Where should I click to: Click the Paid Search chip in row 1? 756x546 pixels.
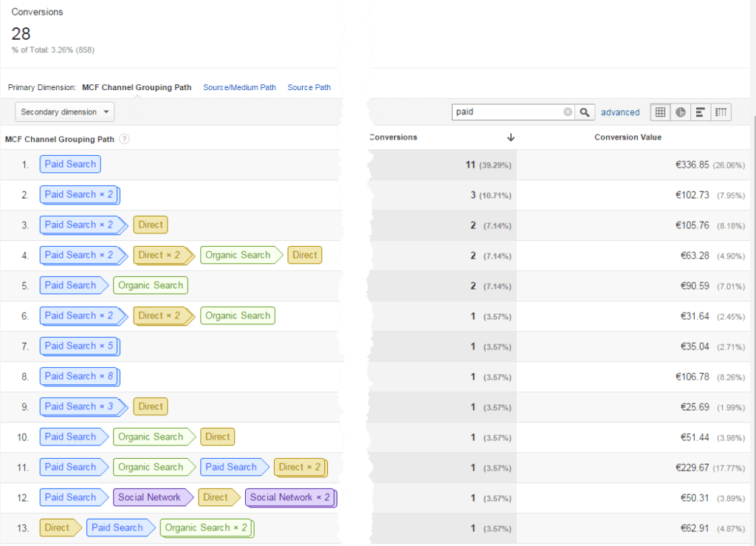tap(70, 164)
